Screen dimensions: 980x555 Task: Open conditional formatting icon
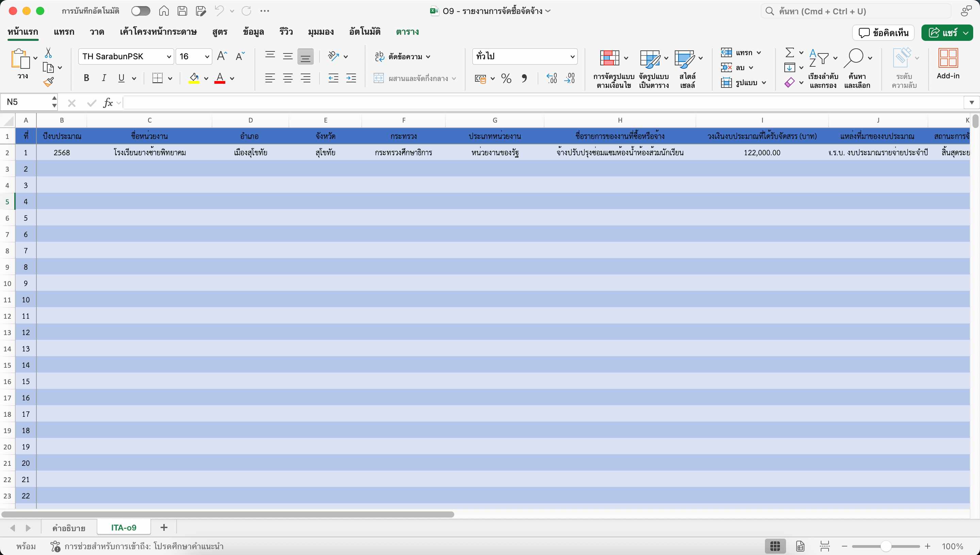click(609, 58)
